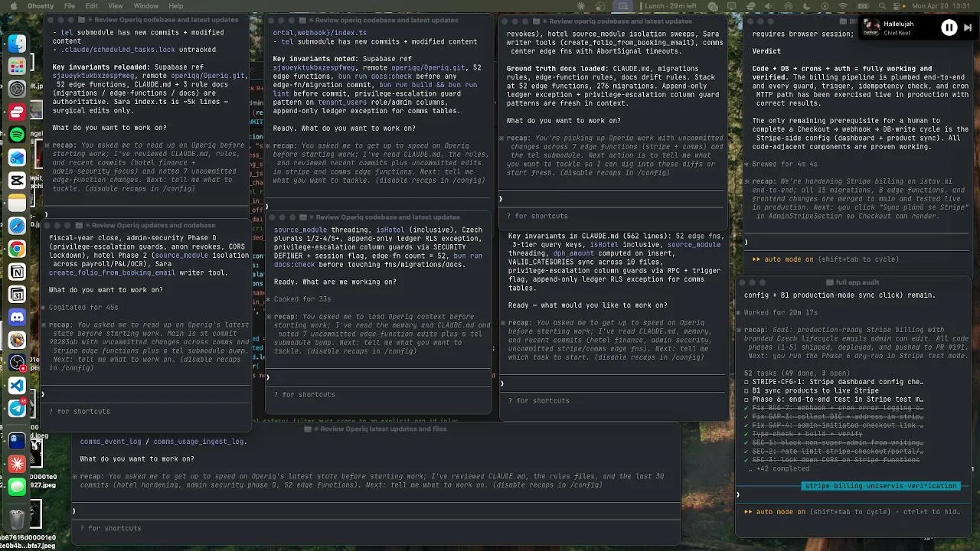
Task: Click the 'full app audit' window title
Action: coord(857,282)
